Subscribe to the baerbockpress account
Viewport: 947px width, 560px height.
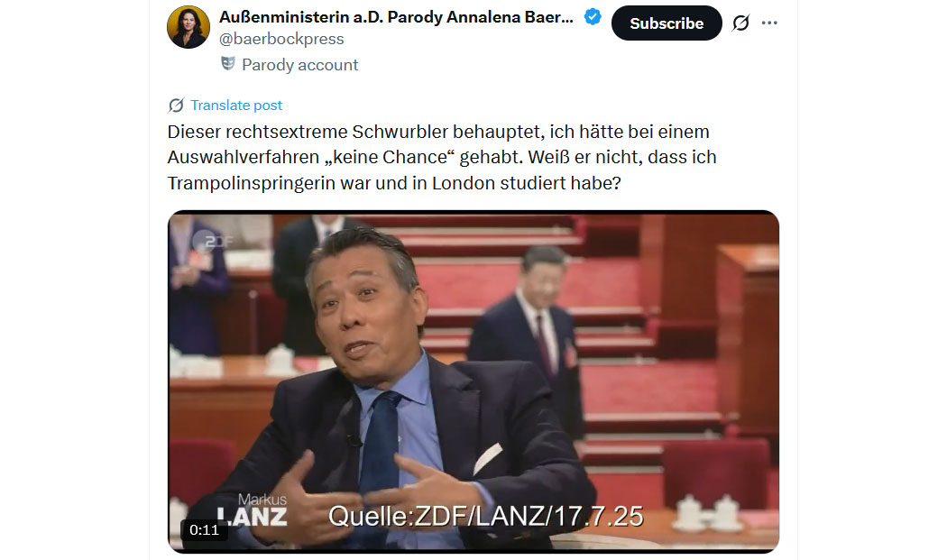pyautogui.click(x=667, y=23)
